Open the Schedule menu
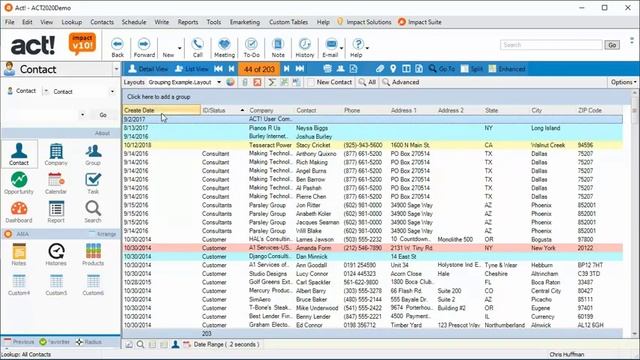 click(134, 22)
